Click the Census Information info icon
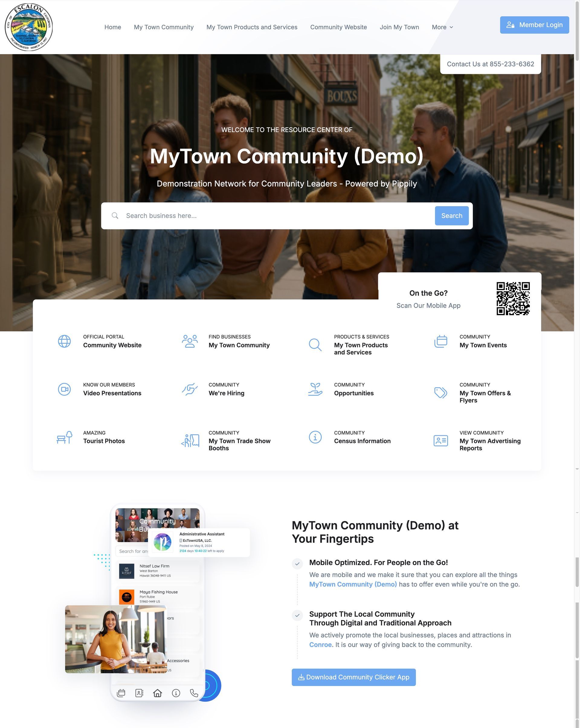 pyautogui.click(x=315, y=437)
